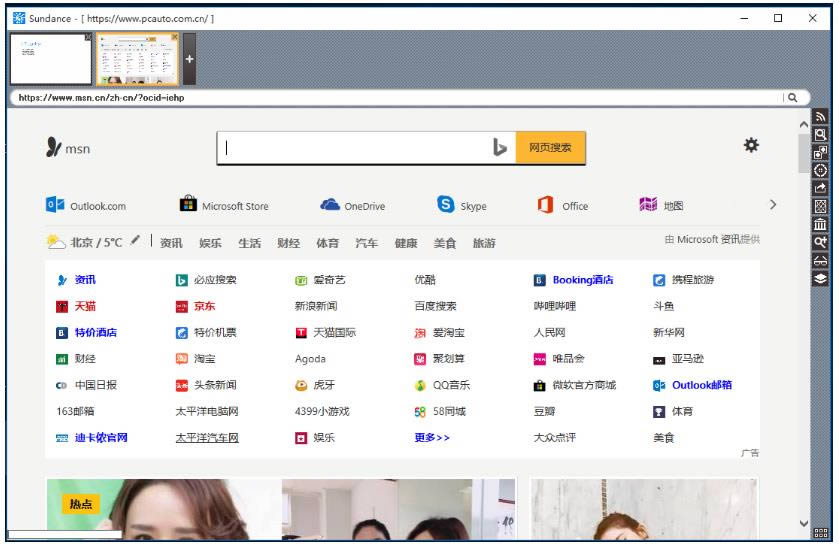Click the trash bin icon in sidebar
This screenshot has width=839, height=545.
pyautogui.click(x=821, y=224)
